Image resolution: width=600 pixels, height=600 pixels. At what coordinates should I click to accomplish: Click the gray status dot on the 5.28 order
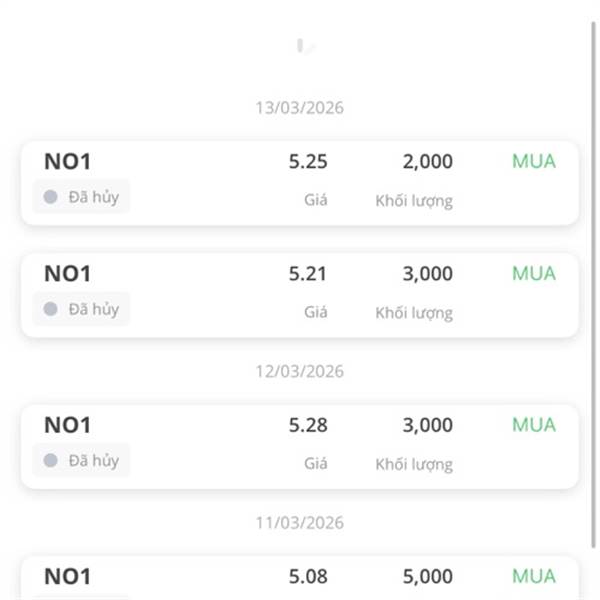point(51,460)
